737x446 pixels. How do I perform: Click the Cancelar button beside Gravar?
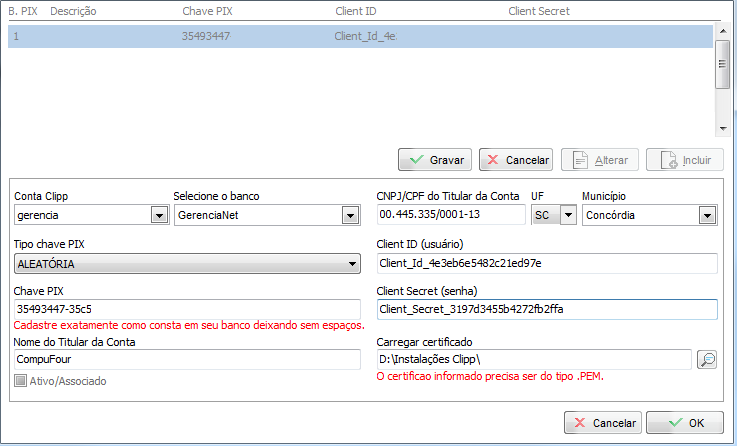click(516, 160)
